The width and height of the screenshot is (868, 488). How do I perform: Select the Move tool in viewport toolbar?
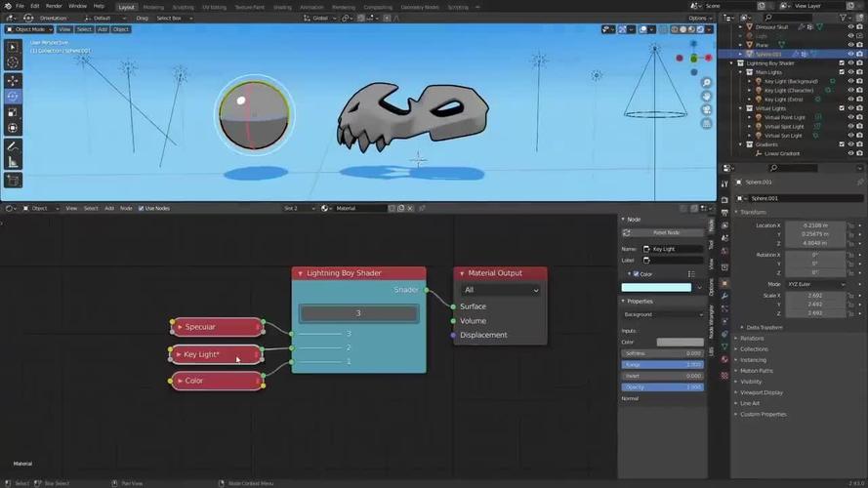tap(13, 80)
